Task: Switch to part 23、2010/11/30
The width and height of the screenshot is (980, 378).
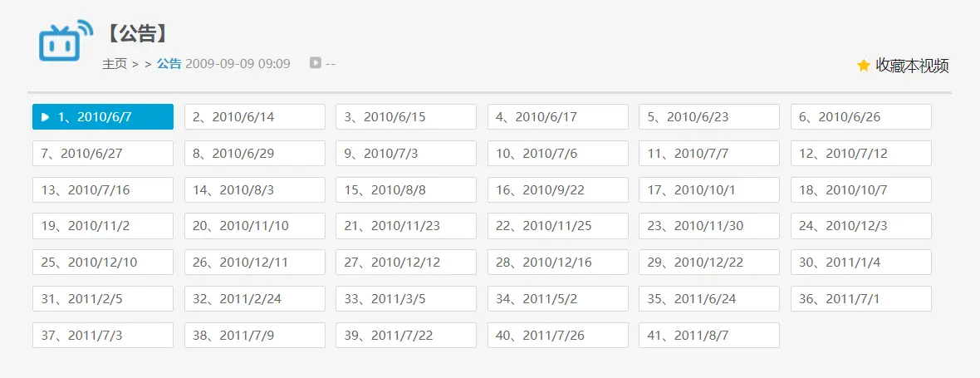Action: pos(708,226)
